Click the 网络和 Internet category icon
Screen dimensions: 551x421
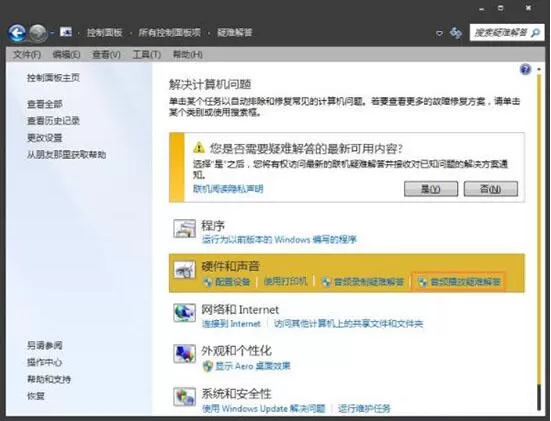coord(184,312)
